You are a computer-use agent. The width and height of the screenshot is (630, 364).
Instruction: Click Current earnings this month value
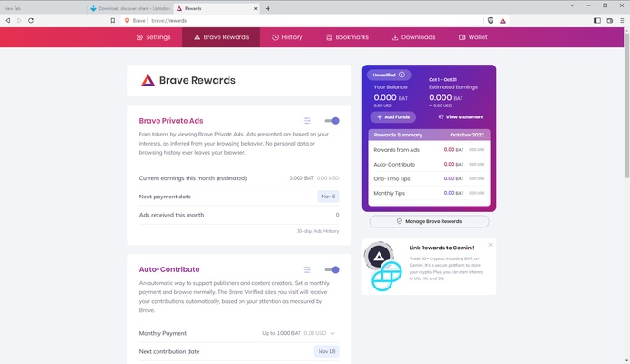click(314, 178)
